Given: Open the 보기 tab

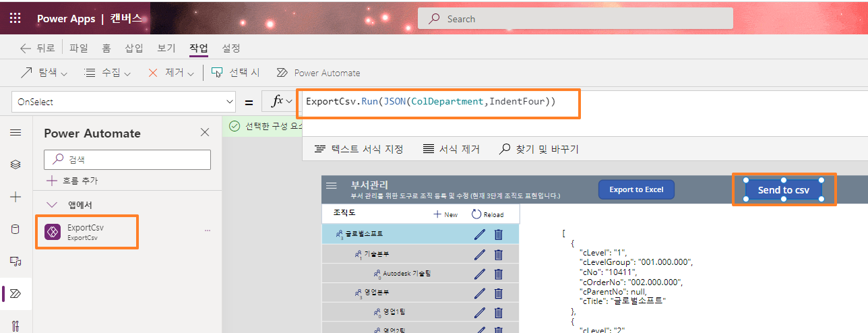Looking at the screenshot, I should coord(166,48).
